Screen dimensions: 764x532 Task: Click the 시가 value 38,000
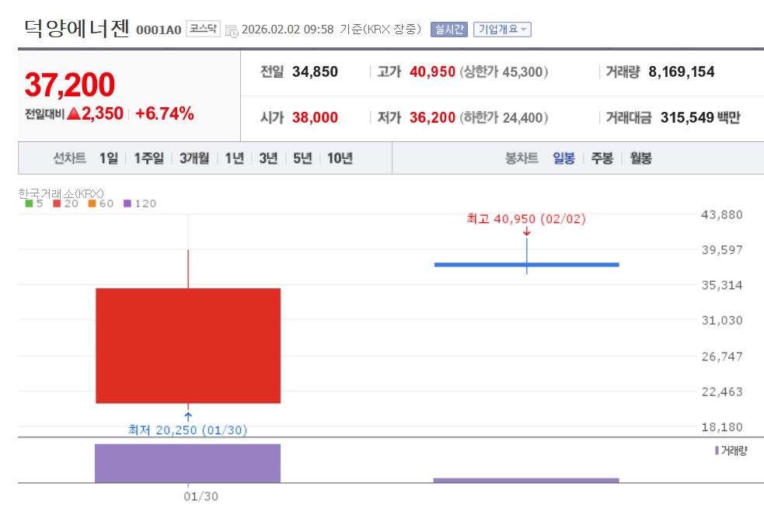(315, 117)
